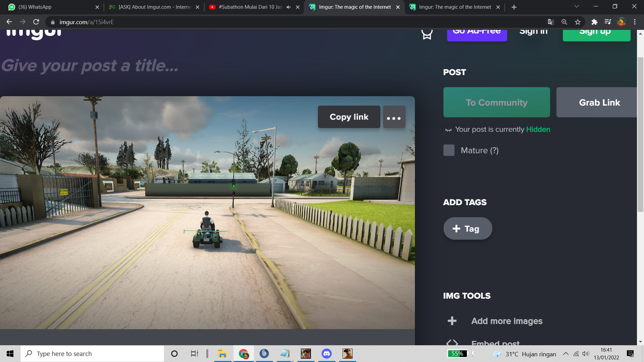Close the WhatsApp tab

point(97,7)
